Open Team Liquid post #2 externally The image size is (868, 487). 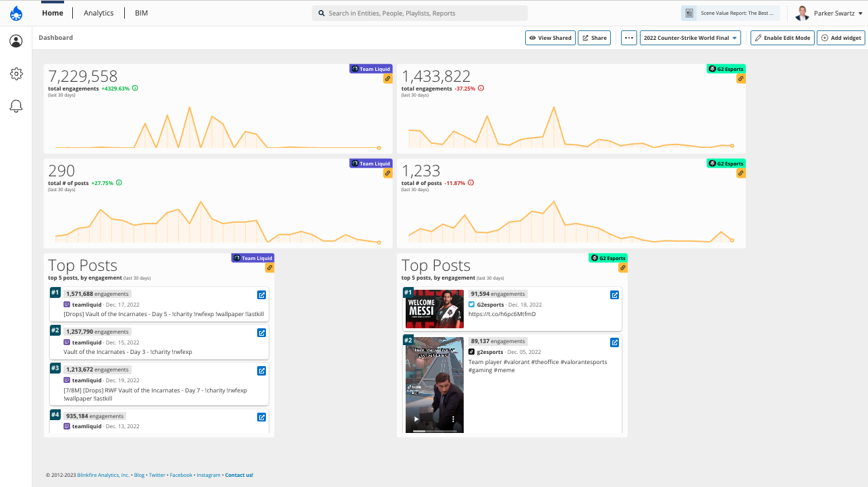(x=262, y=333)
